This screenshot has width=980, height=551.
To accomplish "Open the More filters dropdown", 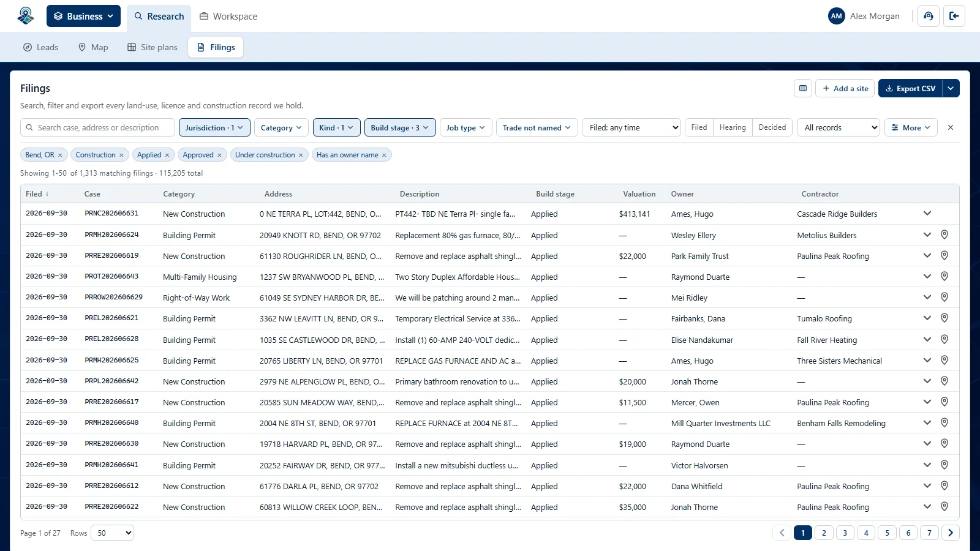I will pyautogui.click(x=911, y=127).
